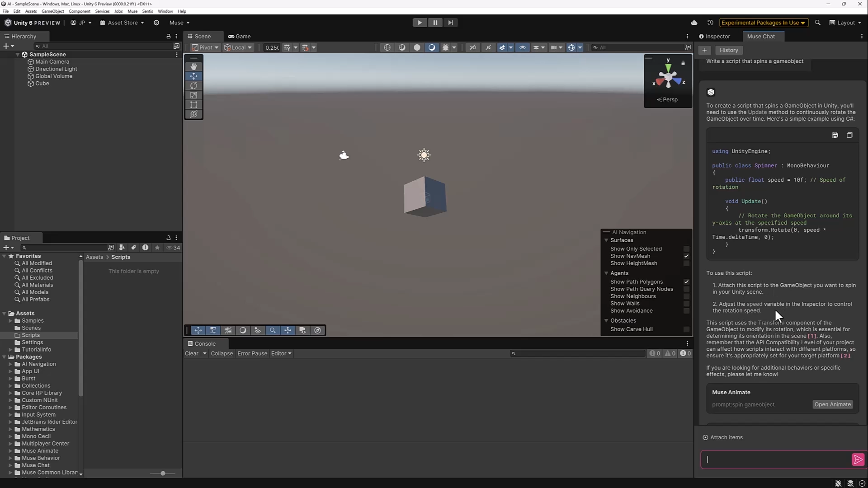Click the Play button

[420, 23]
